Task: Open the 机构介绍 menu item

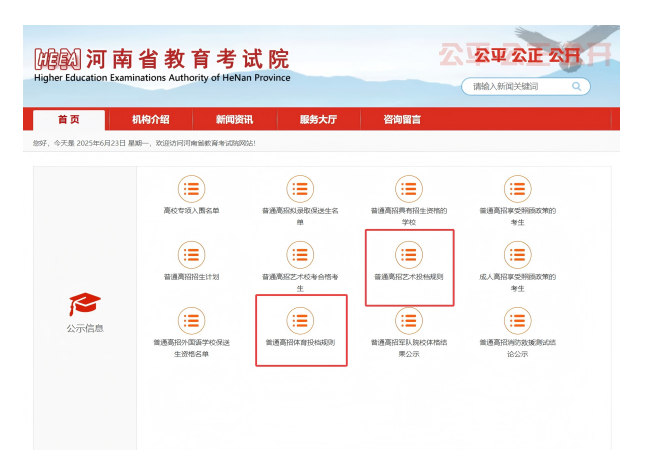Action: tap(151, 120)
